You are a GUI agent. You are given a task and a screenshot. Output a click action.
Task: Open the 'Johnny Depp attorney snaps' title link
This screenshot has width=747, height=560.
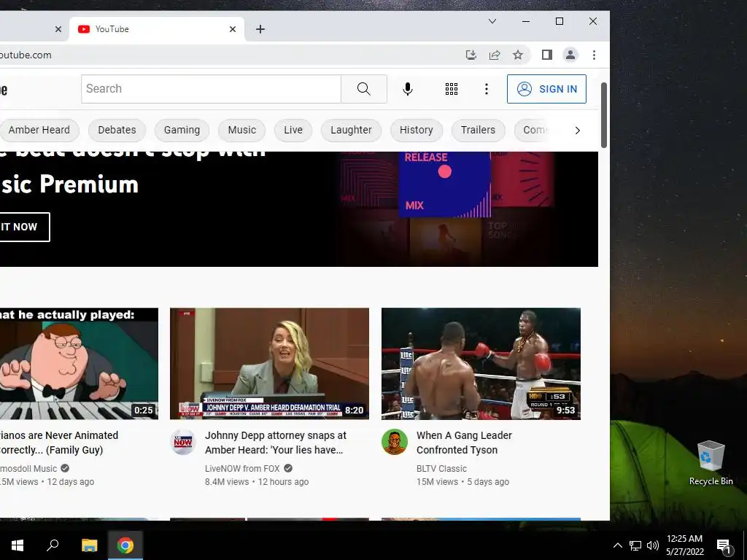click(x=276, y=443)
